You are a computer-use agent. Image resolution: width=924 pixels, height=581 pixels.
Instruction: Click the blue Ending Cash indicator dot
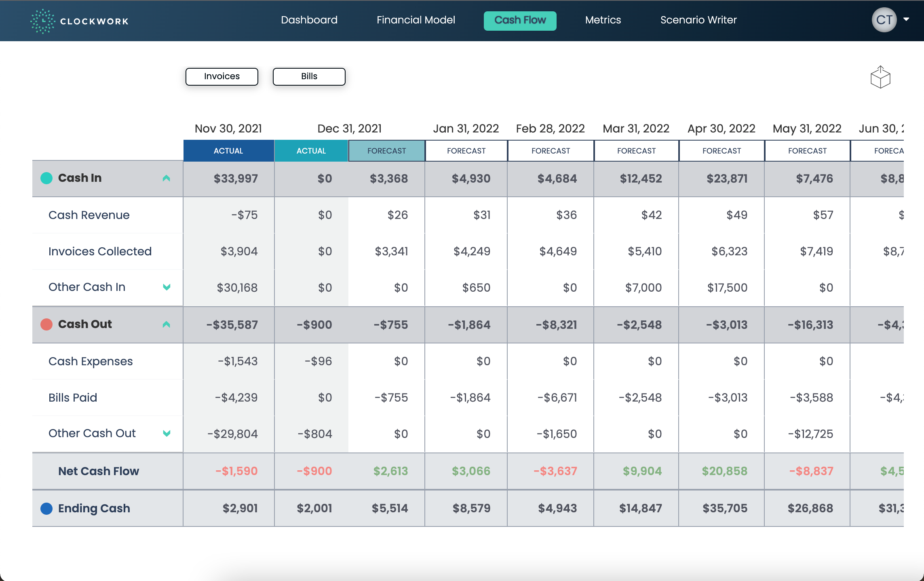(x=46, y=508)
